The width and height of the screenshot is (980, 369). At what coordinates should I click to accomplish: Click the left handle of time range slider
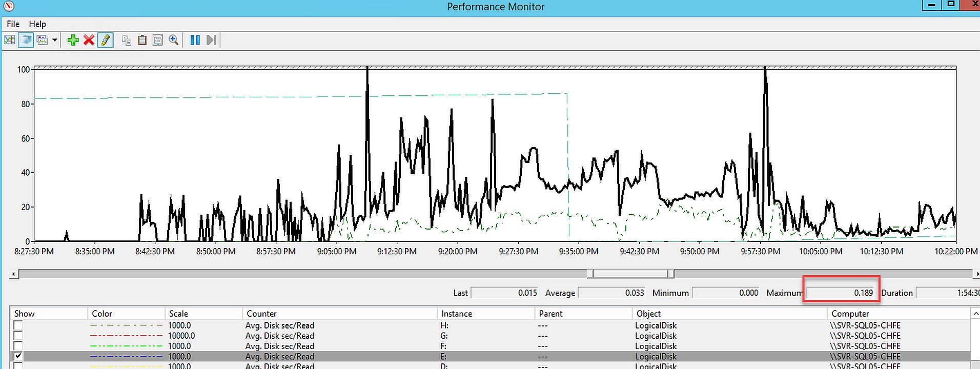(590, 274)
